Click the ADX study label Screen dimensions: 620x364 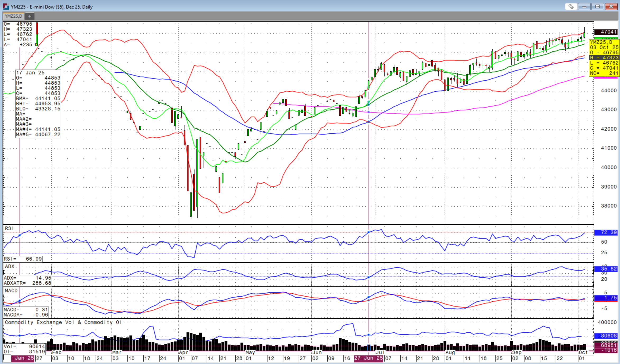pyautogui.click(x=10, y=267)
